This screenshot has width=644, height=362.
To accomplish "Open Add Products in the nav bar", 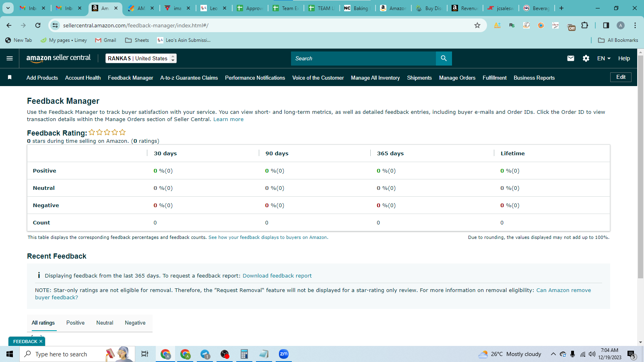I will click(42, 78).
